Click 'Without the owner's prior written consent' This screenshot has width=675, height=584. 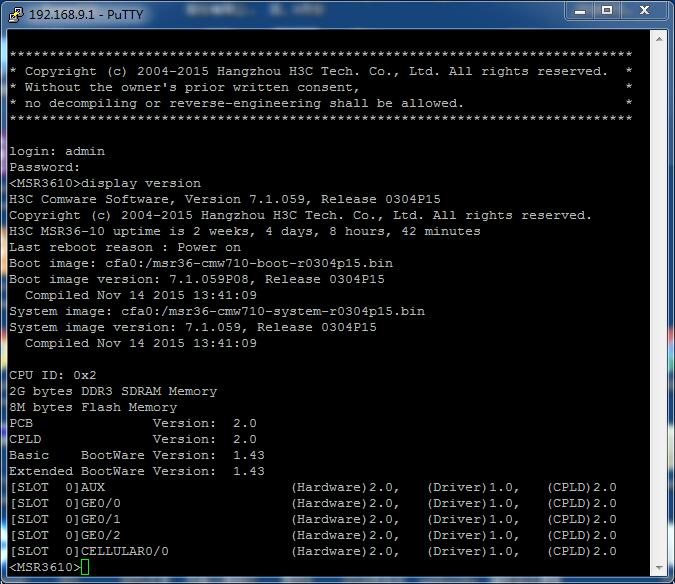[192, 88]
